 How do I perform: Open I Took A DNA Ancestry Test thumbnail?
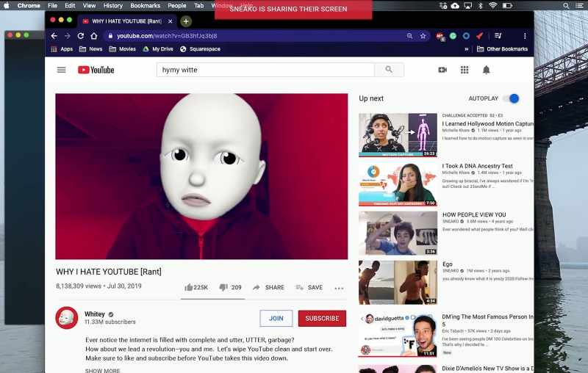398,184
